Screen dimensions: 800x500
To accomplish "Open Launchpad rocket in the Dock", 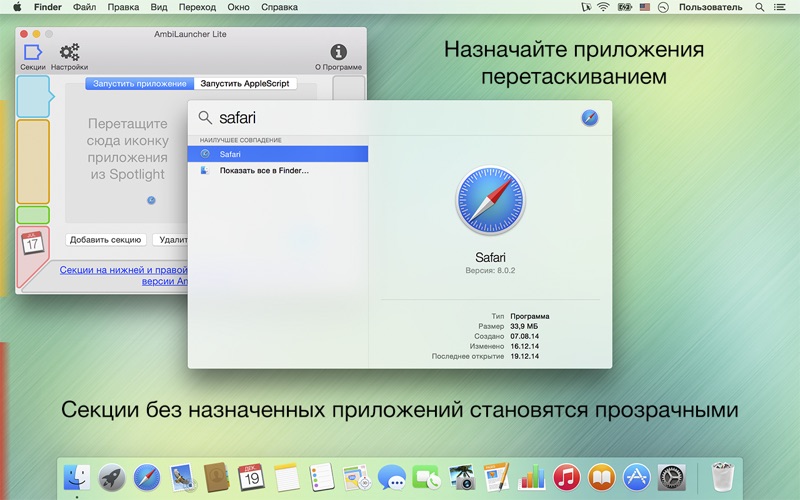I will tap(112, 478).
